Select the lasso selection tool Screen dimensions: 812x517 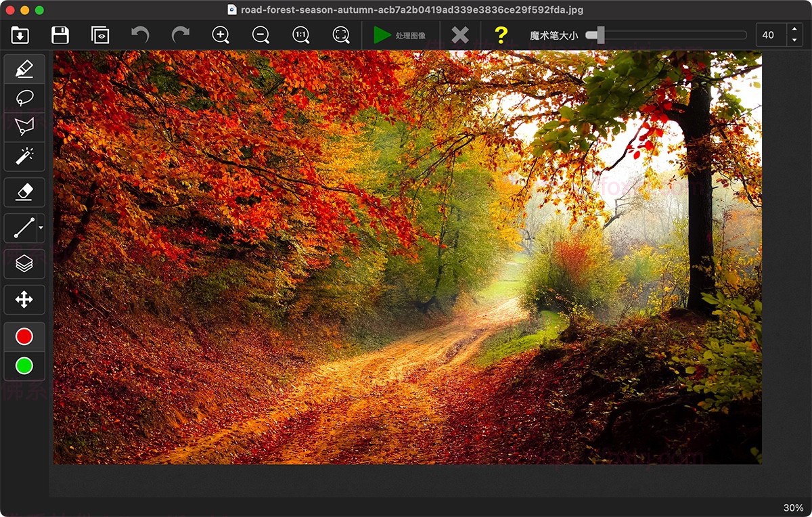tap(24, 98)
